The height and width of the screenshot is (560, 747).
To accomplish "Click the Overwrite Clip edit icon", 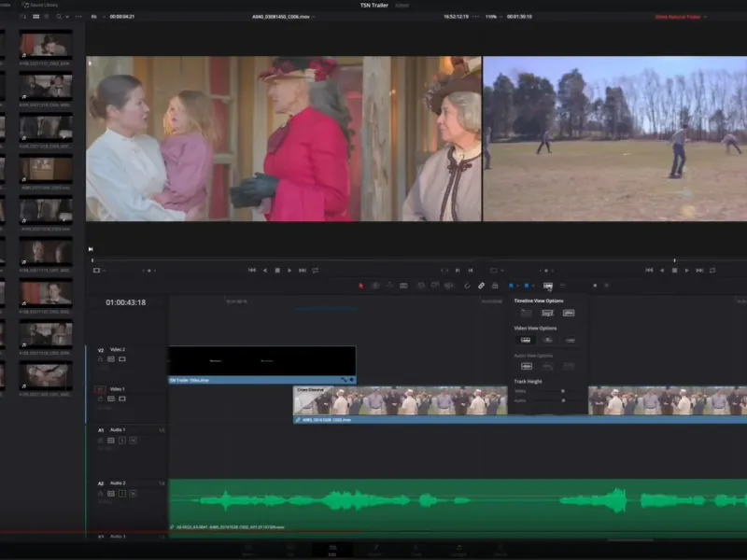I will point(435,286).
